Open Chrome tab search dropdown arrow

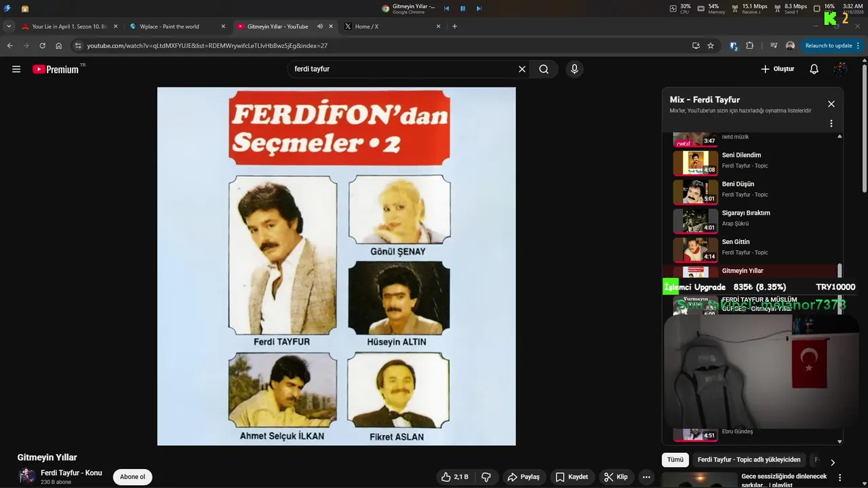tap(9, 26)
